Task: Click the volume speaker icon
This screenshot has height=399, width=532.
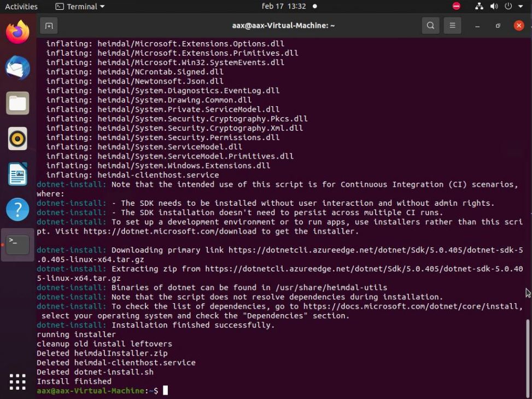Action: [494, 7]
